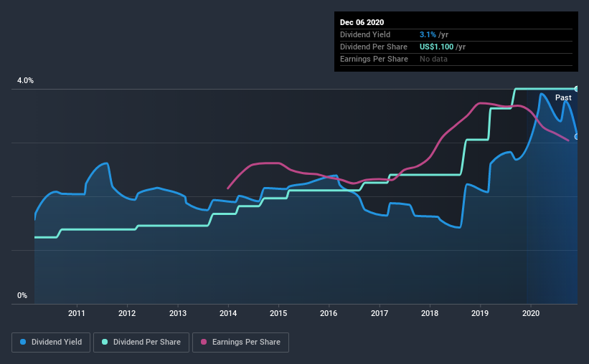The width and height of the screenshot is (589, 364).
Task: Click the blue Dividend Yield legend dot
Action: tap(23, 342)
